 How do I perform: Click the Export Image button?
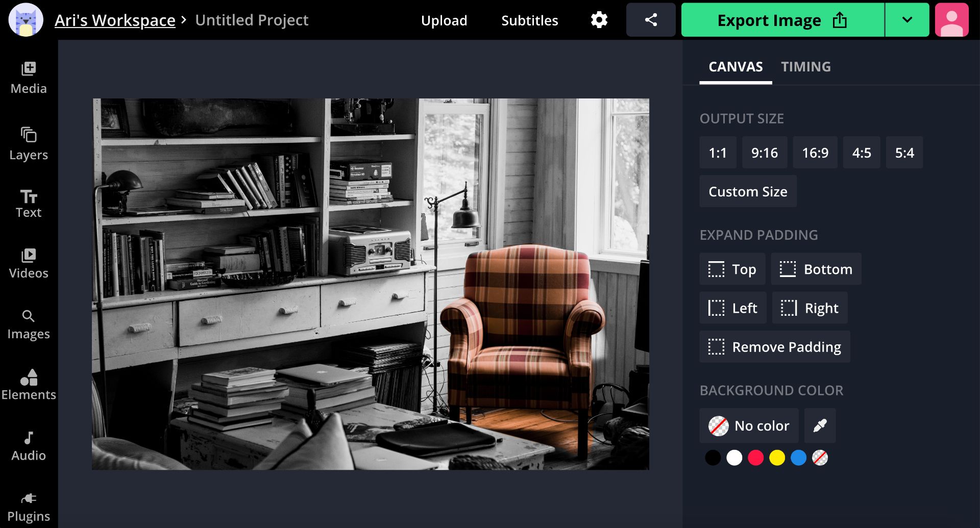click(782, 20)
